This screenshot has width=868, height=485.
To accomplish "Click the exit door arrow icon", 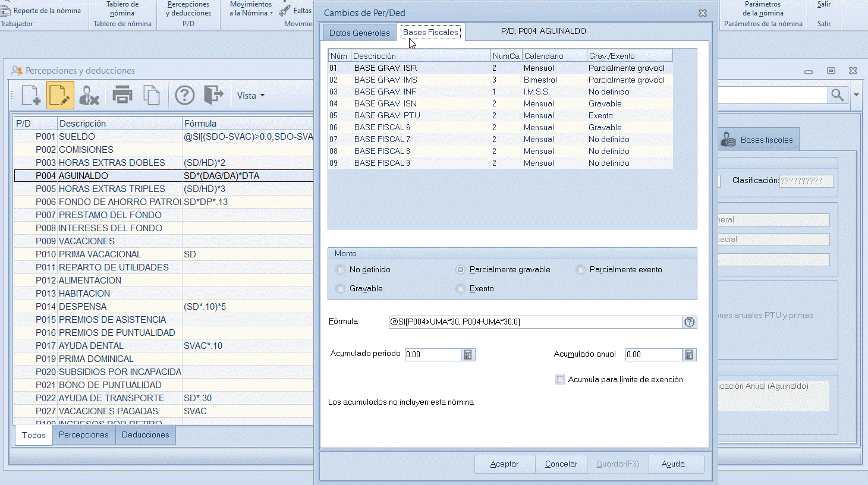I will click(x=213, y=95).
